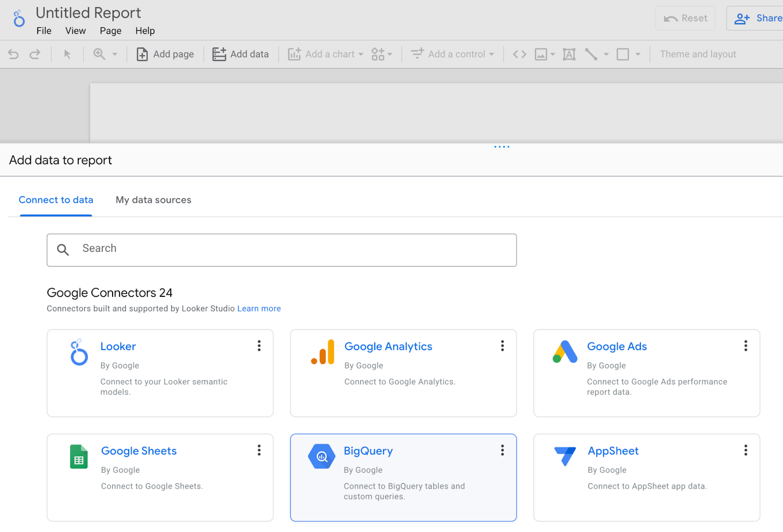Expand the zoom level dropdown arrow
This screenshot has width=783, height=532.
tap(115, 54)
